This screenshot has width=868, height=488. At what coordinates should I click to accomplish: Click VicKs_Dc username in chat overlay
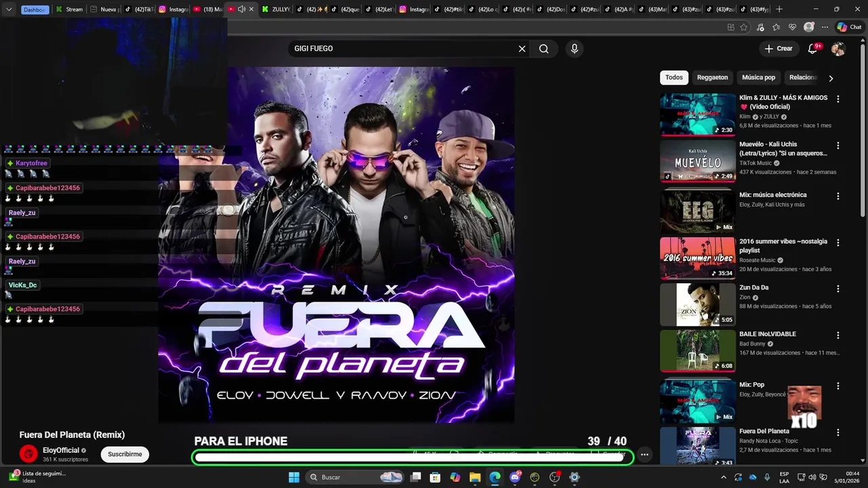[x=23, y=285]
